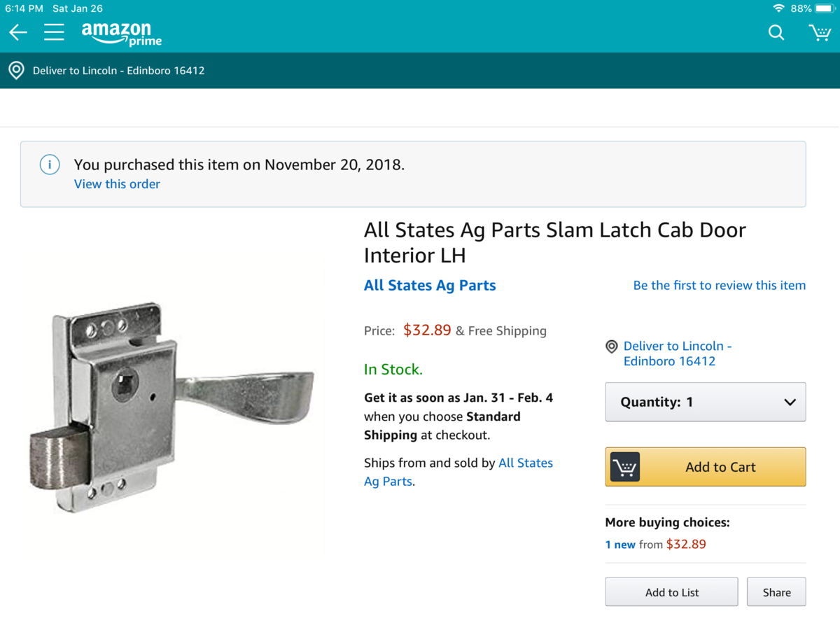Tap the back arrow icon
This screenshot has width=840, height=630.
coord(18,32)
